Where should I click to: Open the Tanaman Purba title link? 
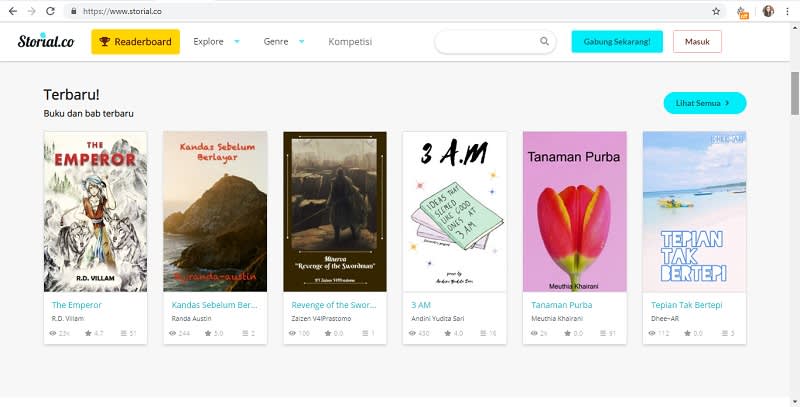click(x=560, y=305)
